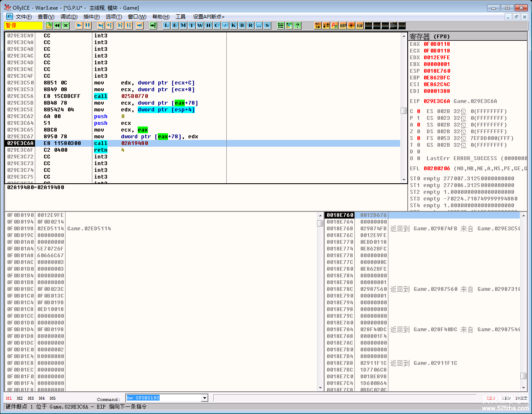This screenshot has width=532, height=414.
Task: Open the Memory map 'M' window
Action: click(x=183, y=26)
